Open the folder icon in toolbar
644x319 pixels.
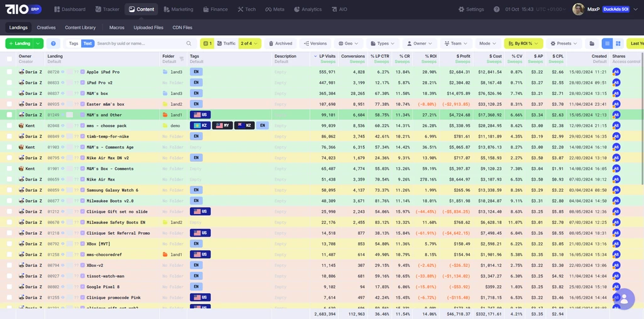tap(592, 43)
